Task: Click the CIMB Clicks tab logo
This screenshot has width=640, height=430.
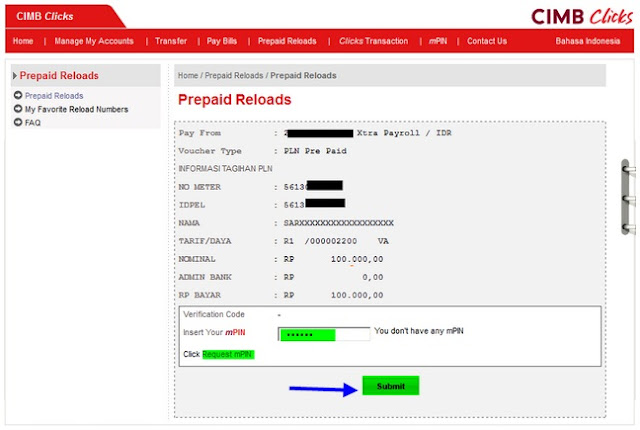Action: pyautogui.click(x=45, y=16)
